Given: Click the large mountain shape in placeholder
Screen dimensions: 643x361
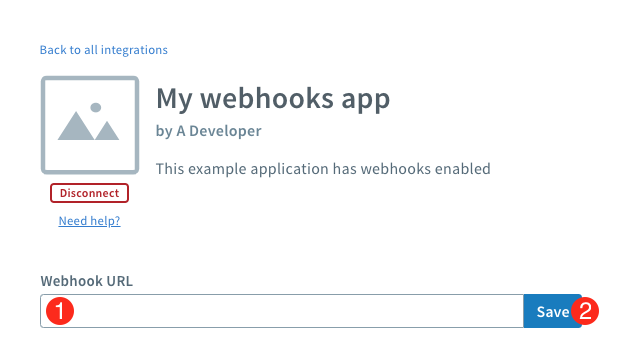Looking at the screenshot, I should [x=75, y=126].
